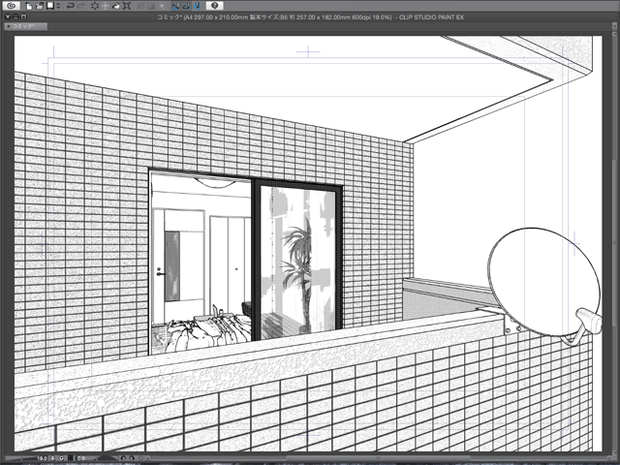Toggle Snap to Ruler
This screenshot has width=620, height=465.
click(x=176, y=6)
